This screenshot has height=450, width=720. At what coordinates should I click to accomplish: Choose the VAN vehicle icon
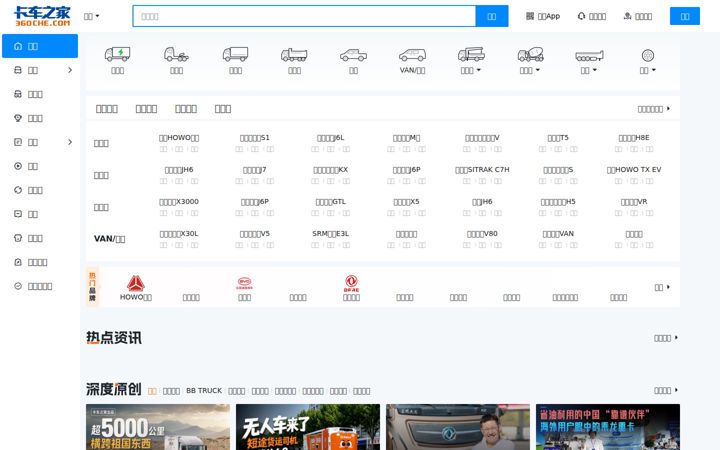click(412, 55)
